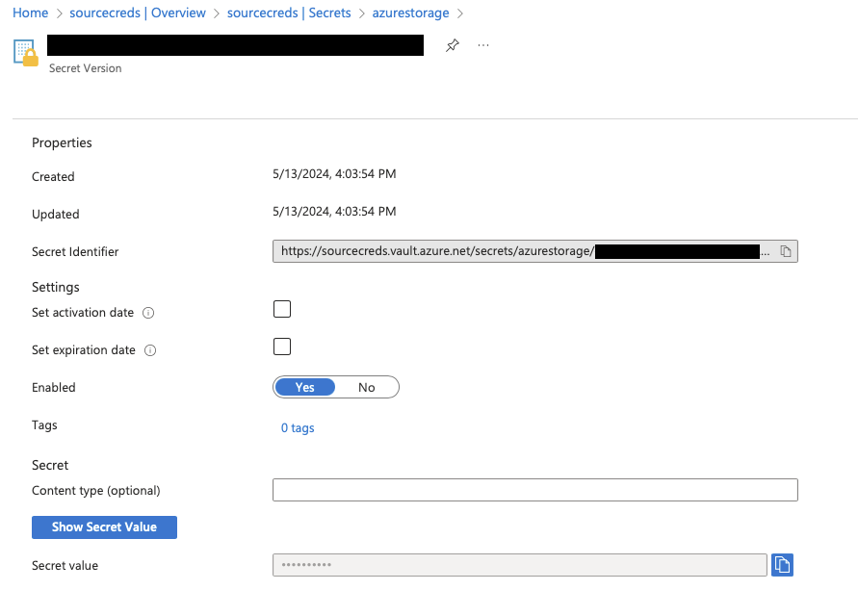Click info icon beside Set expiration date
The image size is (858, 616).
150,350
